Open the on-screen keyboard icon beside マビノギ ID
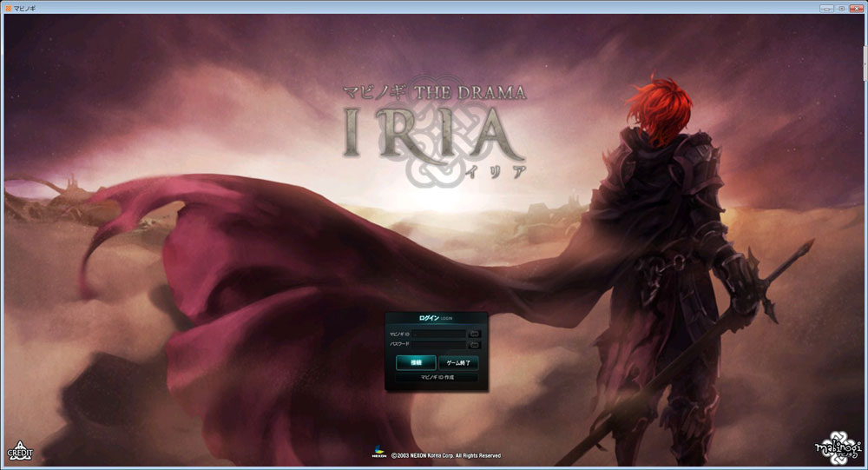 [475, 334]
